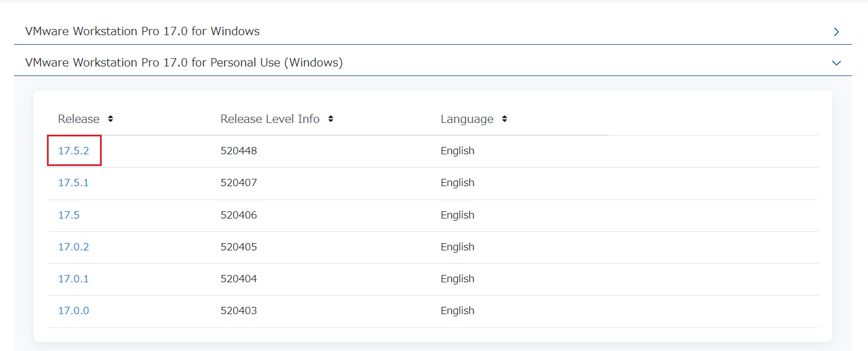Click the 520448 release level cell
This screenshot has height=351, width=868.
[239, 150]
